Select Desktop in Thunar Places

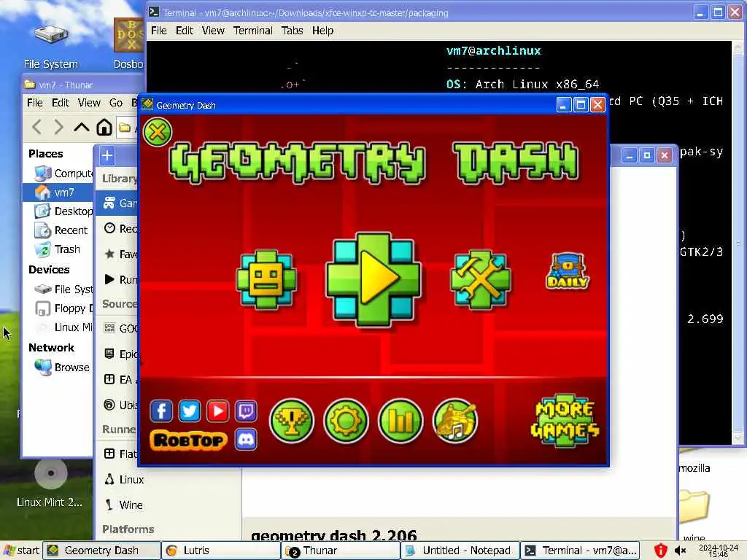point(58,211)
